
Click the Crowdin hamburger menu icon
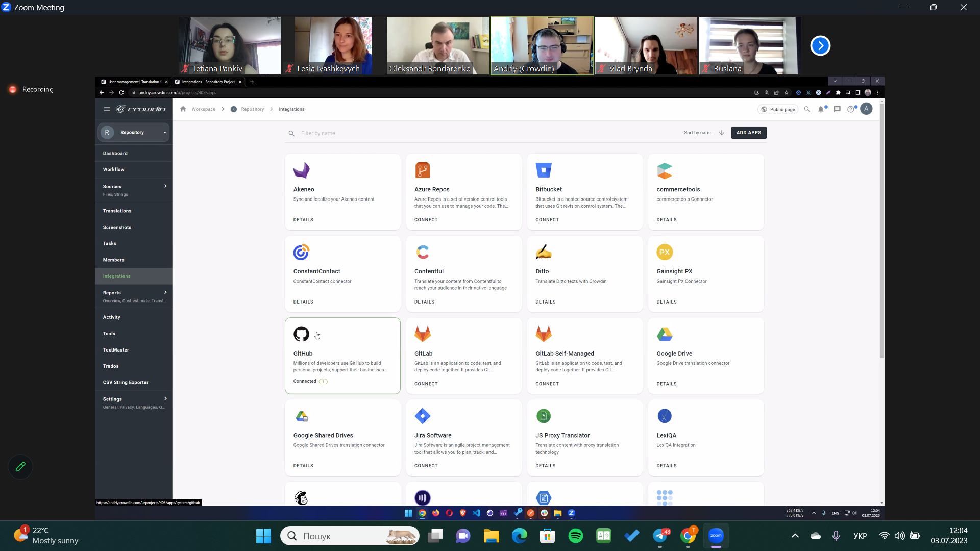tap(107, 109)
